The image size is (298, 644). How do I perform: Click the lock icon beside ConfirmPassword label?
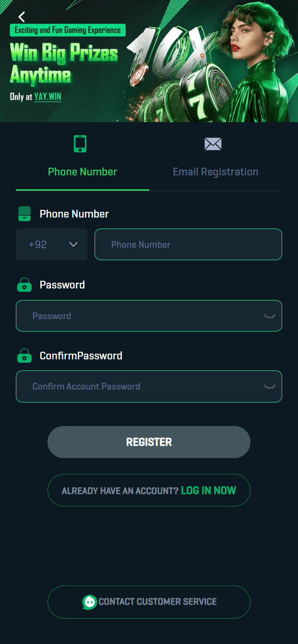pyautogui.click(x=24, y=356)
